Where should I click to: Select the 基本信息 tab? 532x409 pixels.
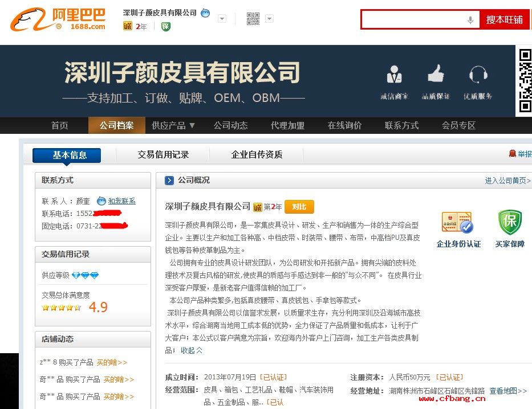tap(67, 155)
